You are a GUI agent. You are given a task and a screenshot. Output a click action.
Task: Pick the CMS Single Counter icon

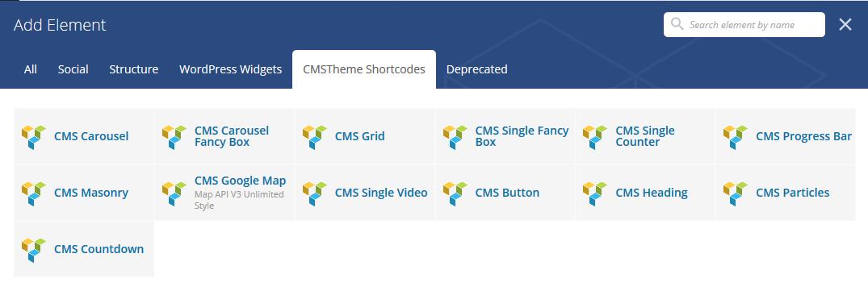(x=595, y=137)
